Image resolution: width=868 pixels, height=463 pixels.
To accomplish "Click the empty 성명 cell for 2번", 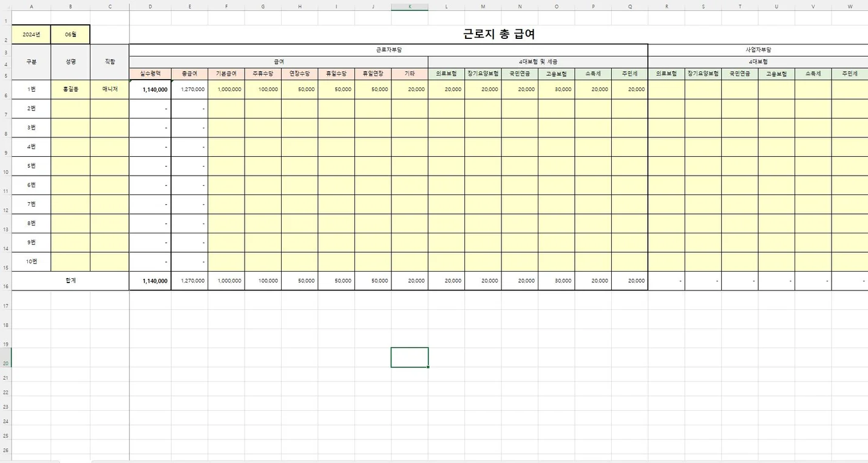I will (x=70, y=109).
